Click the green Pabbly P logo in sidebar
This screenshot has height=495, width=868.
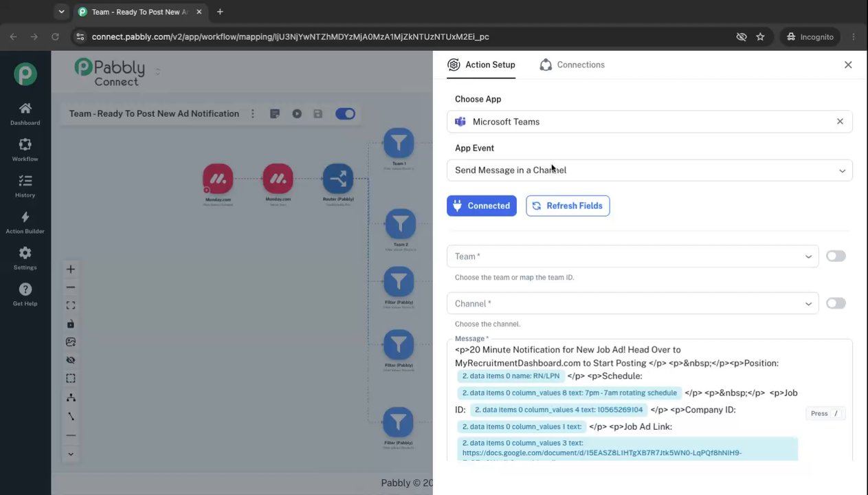25,74
